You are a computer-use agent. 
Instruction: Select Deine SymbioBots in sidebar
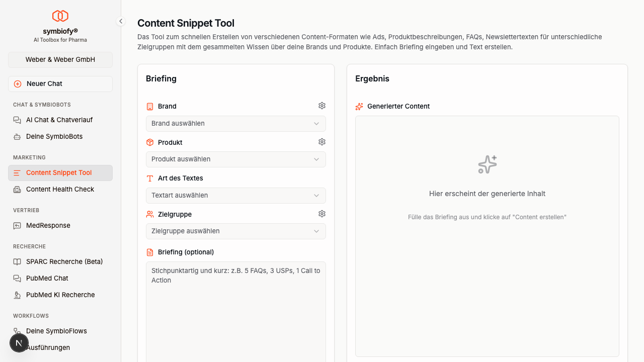(x=54, y=136)
